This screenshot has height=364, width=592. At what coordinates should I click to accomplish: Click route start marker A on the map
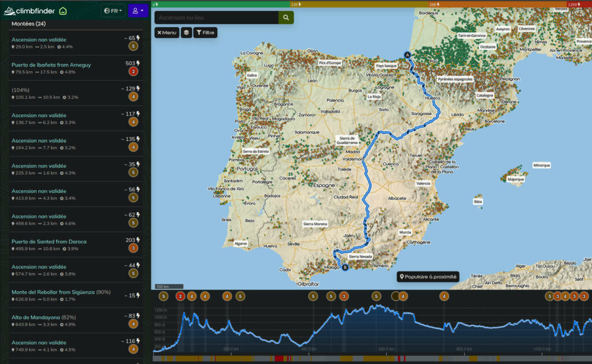(406, 55)
